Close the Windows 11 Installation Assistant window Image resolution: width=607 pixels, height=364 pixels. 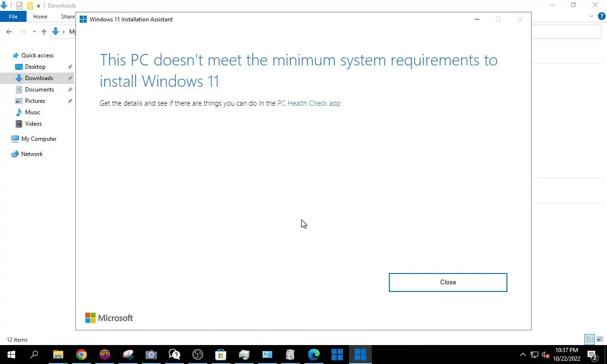click(520, 19)
